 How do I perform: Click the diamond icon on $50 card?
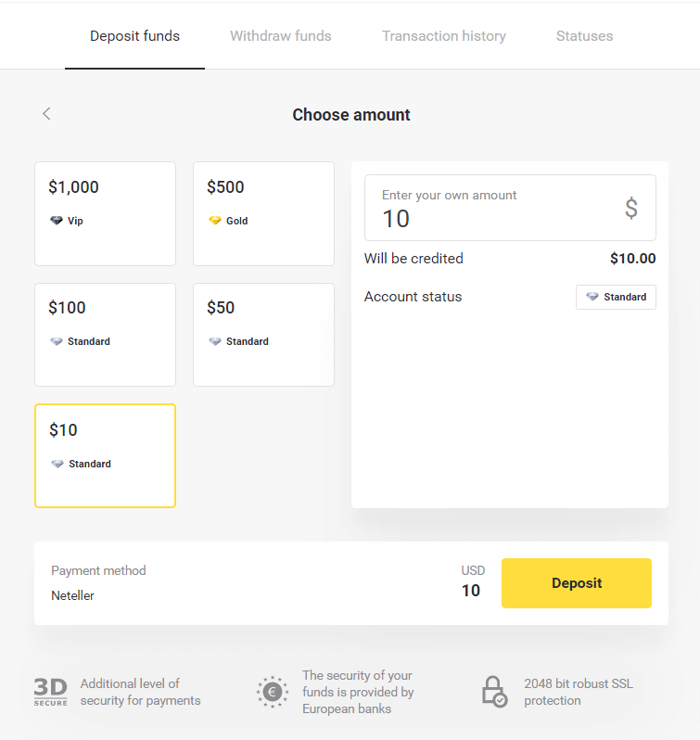(x=215, y=341)
